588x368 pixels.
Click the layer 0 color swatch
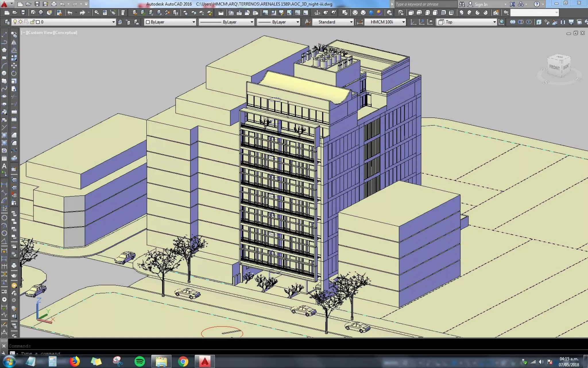tap(38, 22)
